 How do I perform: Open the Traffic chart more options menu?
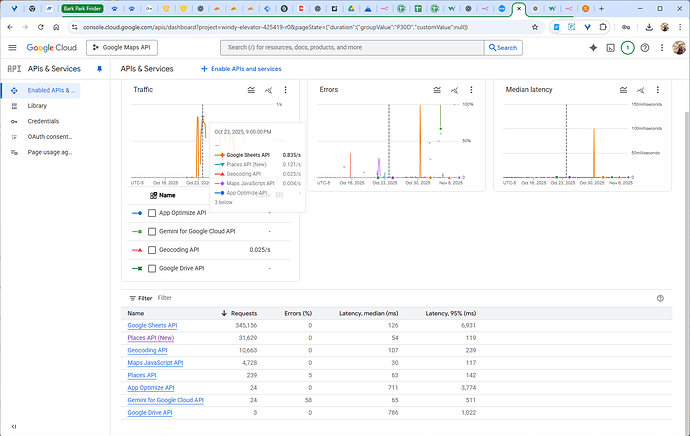[286, 90]
